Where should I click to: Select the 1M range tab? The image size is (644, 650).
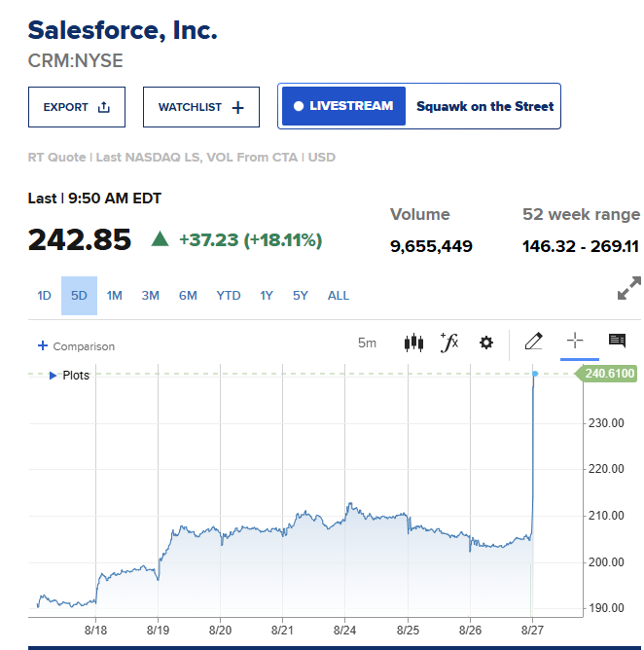coord(115,296)
